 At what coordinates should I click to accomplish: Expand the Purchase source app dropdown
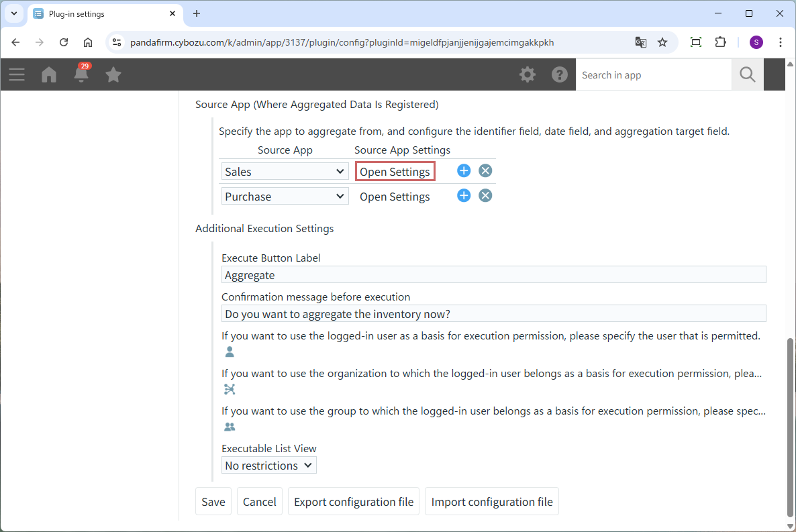click(285, 197)
